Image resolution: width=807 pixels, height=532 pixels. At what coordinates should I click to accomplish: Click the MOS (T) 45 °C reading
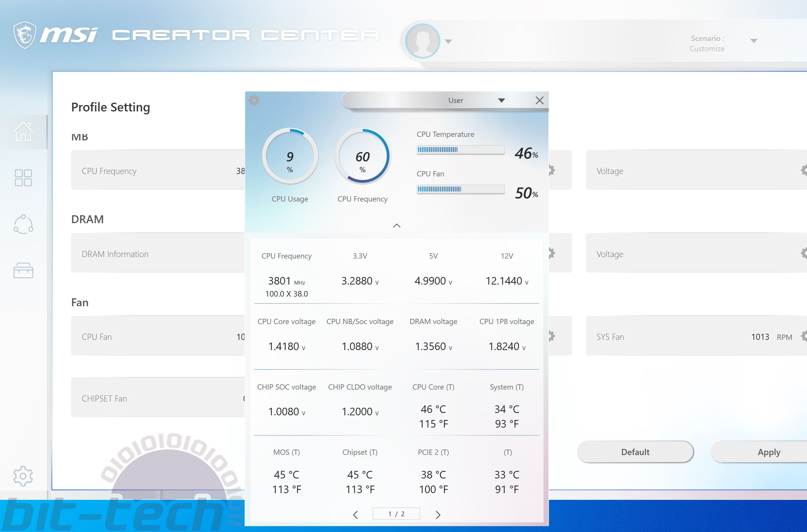(286, 475)
